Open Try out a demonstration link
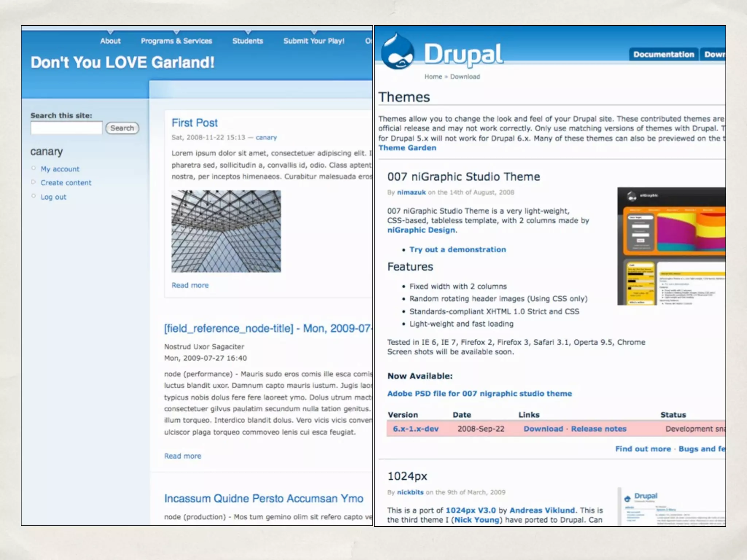Viewport: 747px width, 560px height. [457, 249]
